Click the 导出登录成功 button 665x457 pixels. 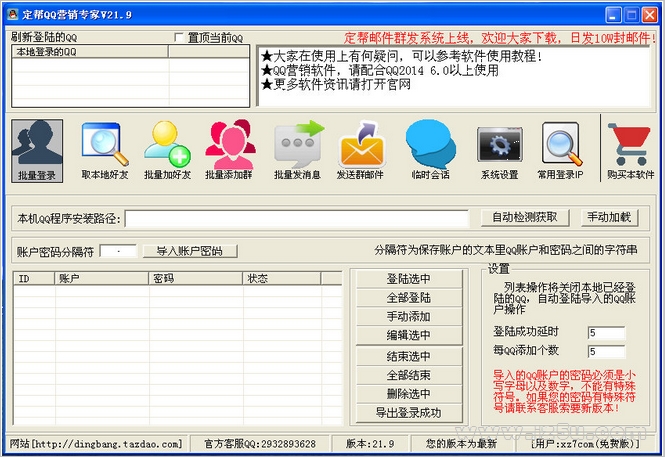pos(409,412)
